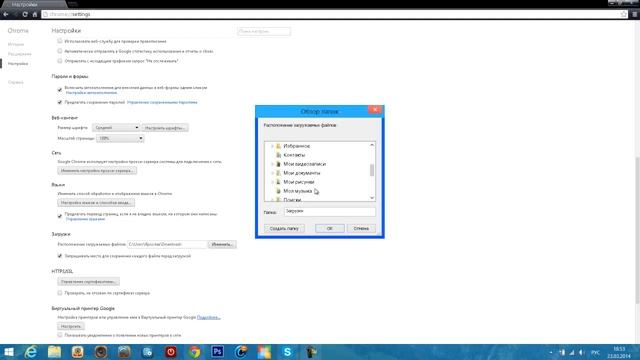The height and width of the screenshot is (360, 640).
Task: Toggle new printer notifications checkbox
Action: coord(60,335)
